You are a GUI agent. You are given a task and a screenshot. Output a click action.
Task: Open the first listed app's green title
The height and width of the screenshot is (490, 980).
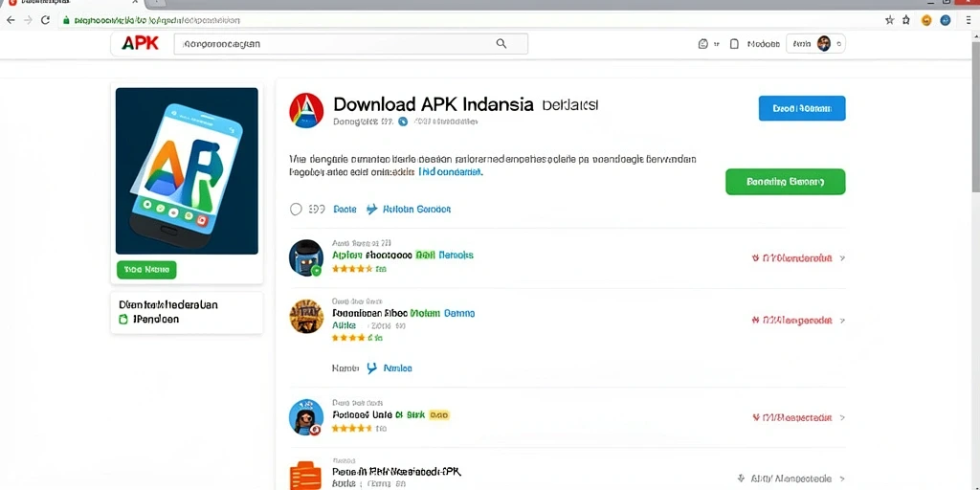click(x=403, y=255)
